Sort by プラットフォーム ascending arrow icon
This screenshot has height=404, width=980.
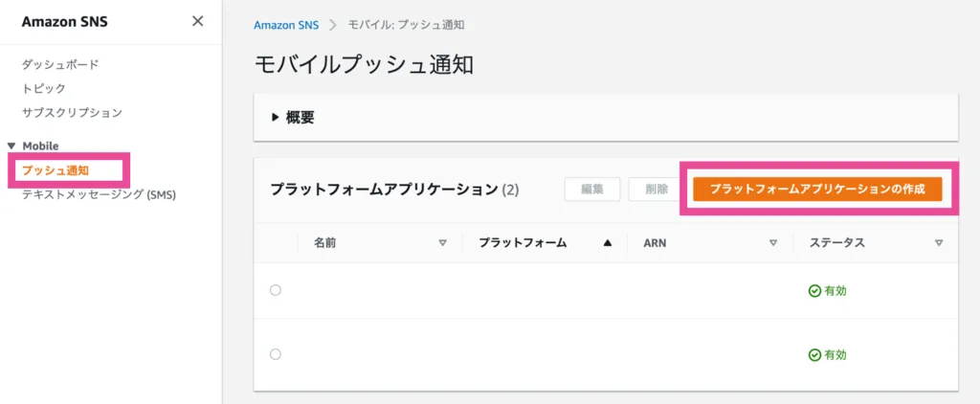[x=607, y=243]
